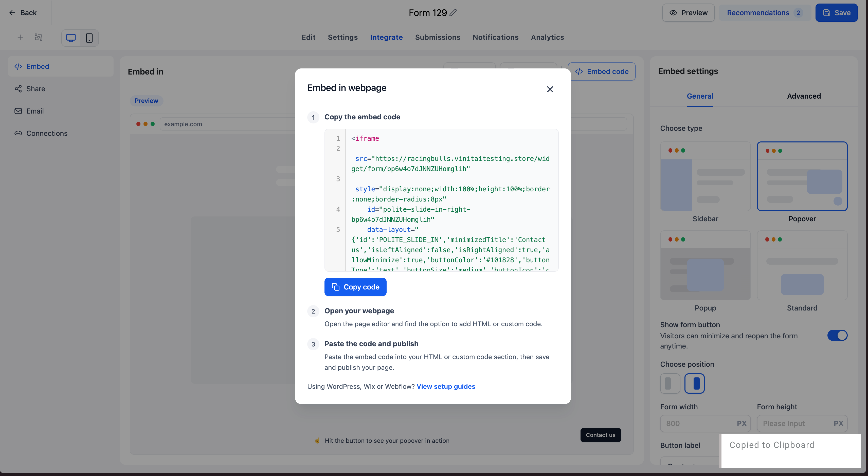
Task: Select the Integrate tab
Action: tap(386, 38)
